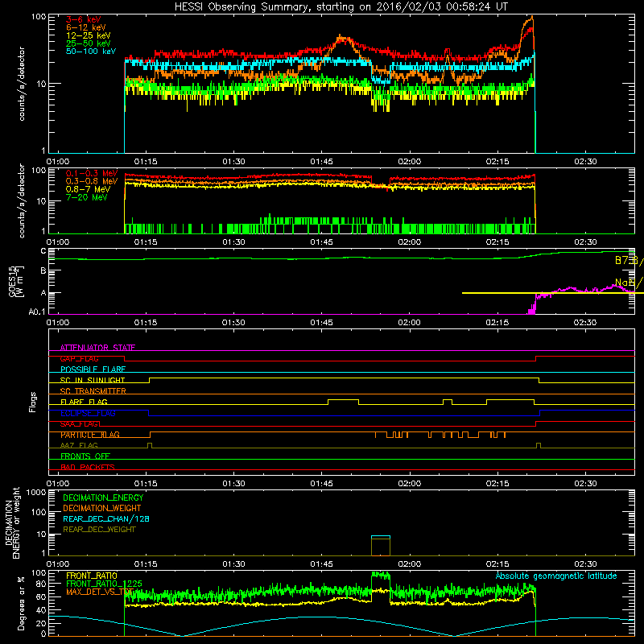Click the FLARE_FLAG label
The image size is (644, 644).
tap(84, 402)
